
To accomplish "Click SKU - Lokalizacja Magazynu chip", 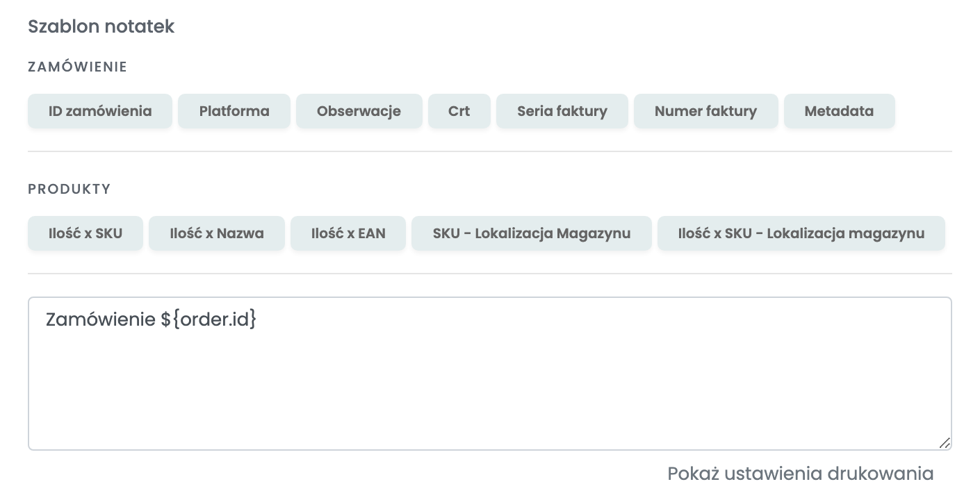I will (x=532, y=233).
